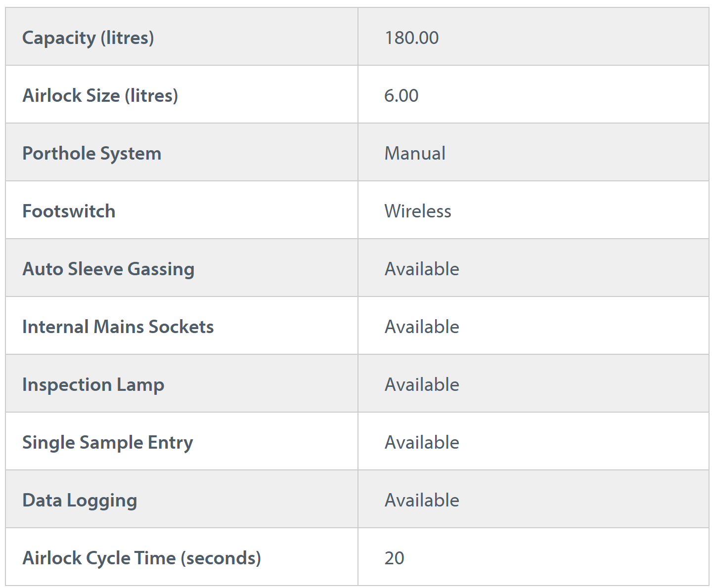
Task: Select the 180.00 capacity value
Action: coord(411,38)
